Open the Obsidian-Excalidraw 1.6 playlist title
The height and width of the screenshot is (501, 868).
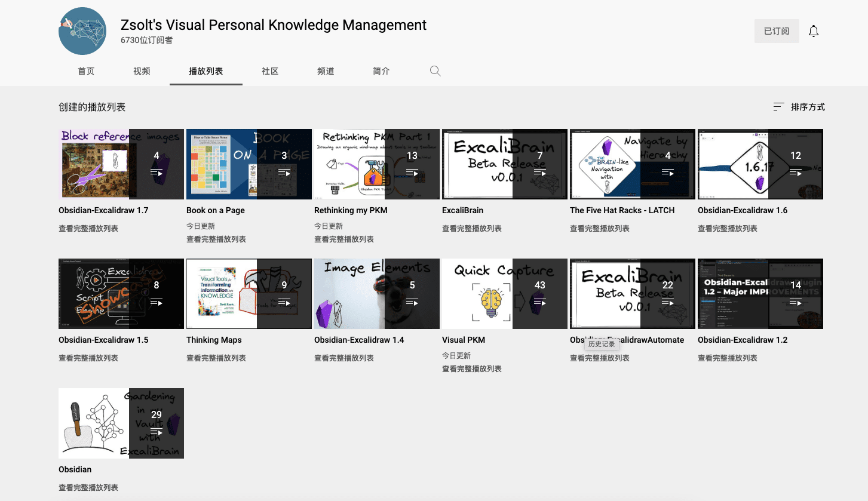pyautogui.click(x=743, y=210)
